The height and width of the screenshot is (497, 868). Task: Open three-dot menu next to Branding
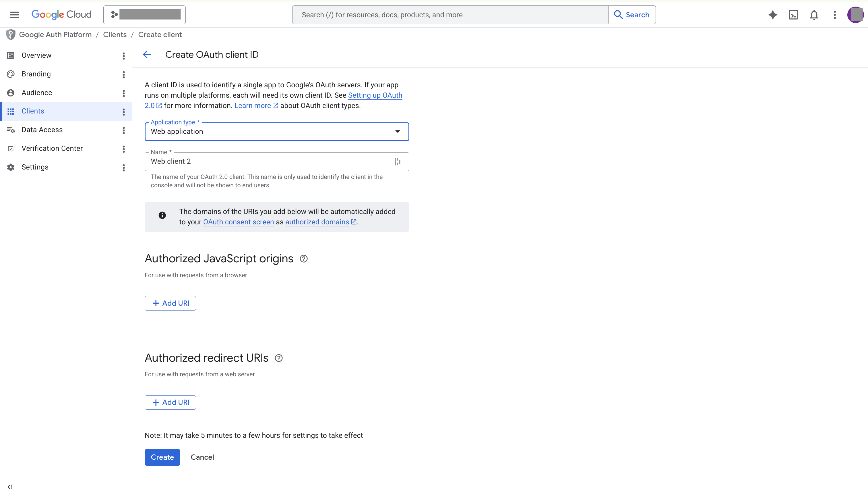click(x=123, y=75)
